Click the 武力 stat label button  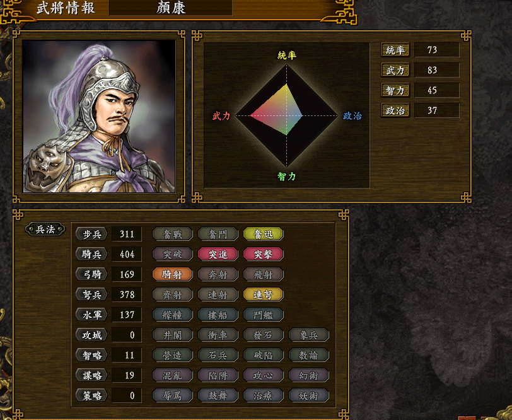tap(395, 70)
